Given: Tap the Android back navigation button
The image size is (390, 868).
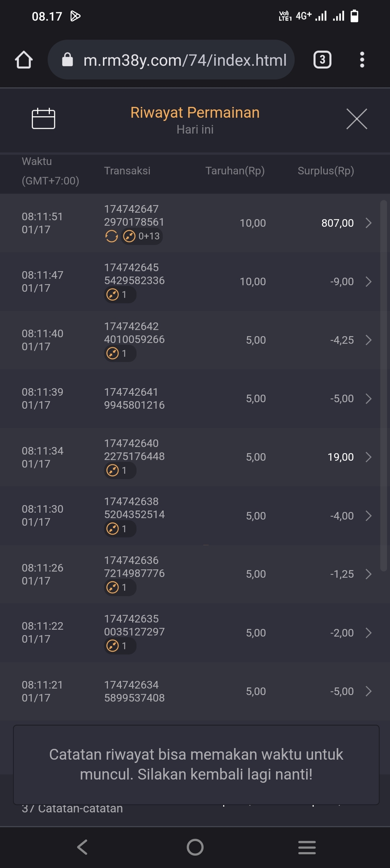Looking at the screenshot, I should [82, 847].
